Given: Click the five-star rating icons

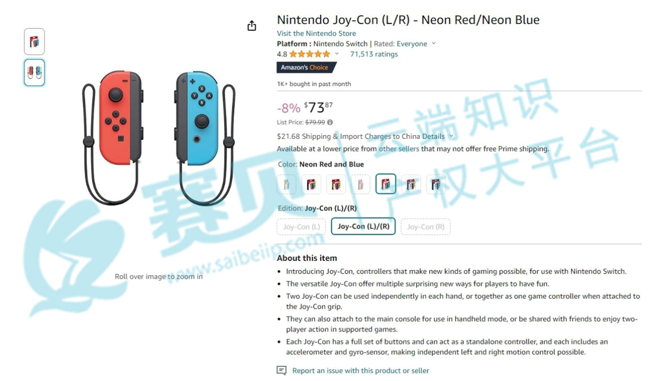Looking at the screenshot, I should coord(310,54).
